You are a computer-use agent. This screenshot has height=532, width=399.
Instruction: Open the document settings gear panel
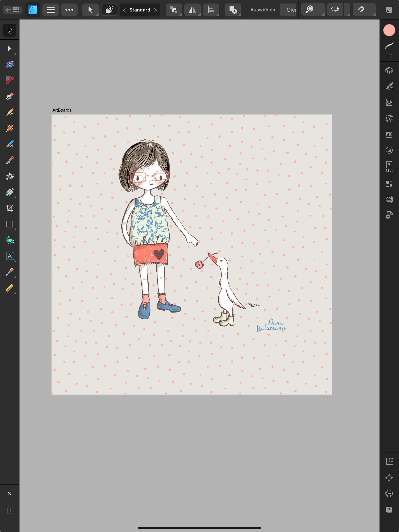[x=389, y=215]
